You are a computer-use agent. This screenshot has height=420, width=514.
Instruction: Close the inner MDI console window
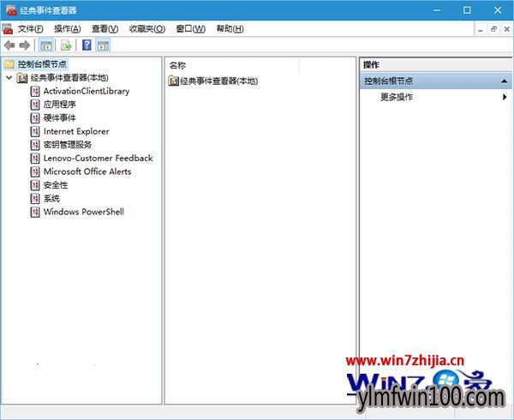click(x=507, y=29)
